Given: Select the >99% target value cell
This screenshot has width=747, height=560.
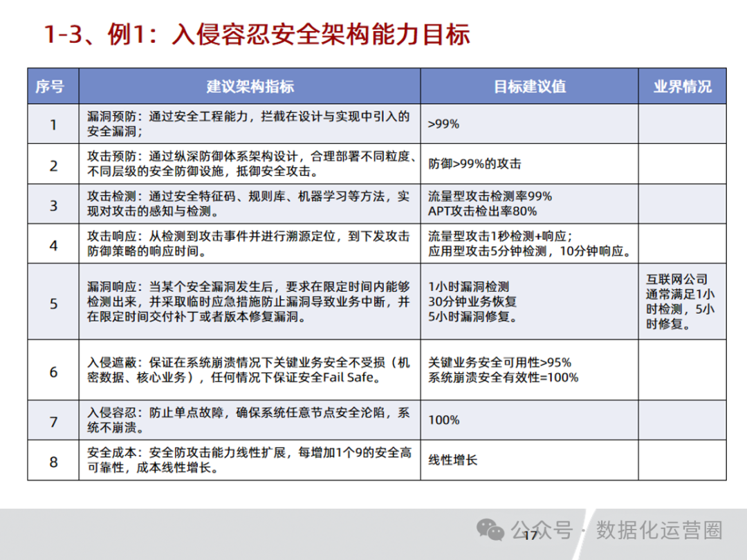Looking at the screenshot, I should pyautogui.click(x=529, y=124).
